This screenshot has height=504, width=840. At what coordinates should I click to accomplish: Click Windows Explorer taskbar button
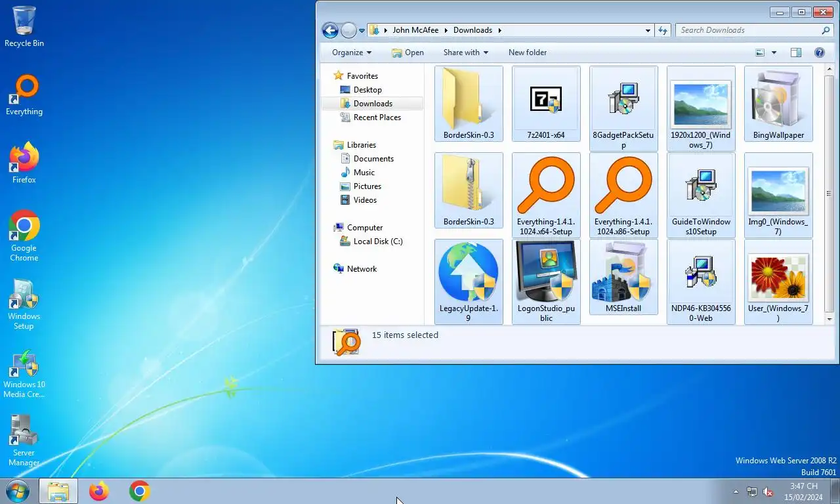click(x=58, y=491)
